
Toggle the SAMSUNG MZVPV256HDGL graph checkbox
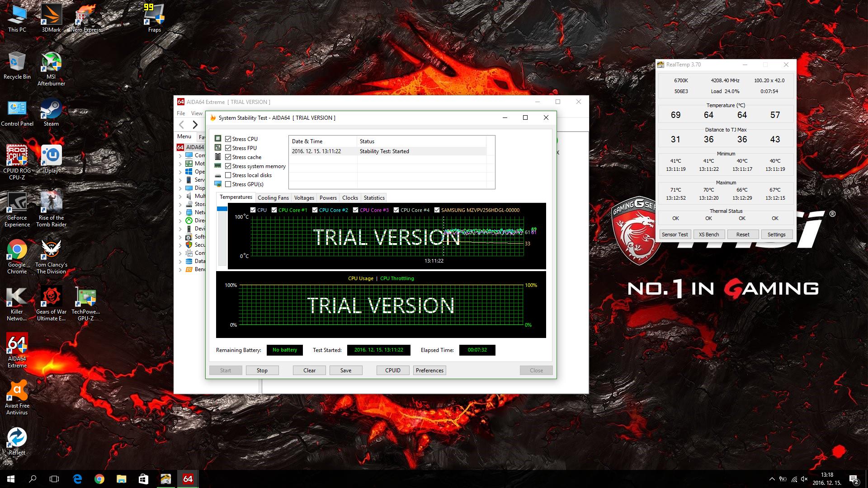(437, 210)
